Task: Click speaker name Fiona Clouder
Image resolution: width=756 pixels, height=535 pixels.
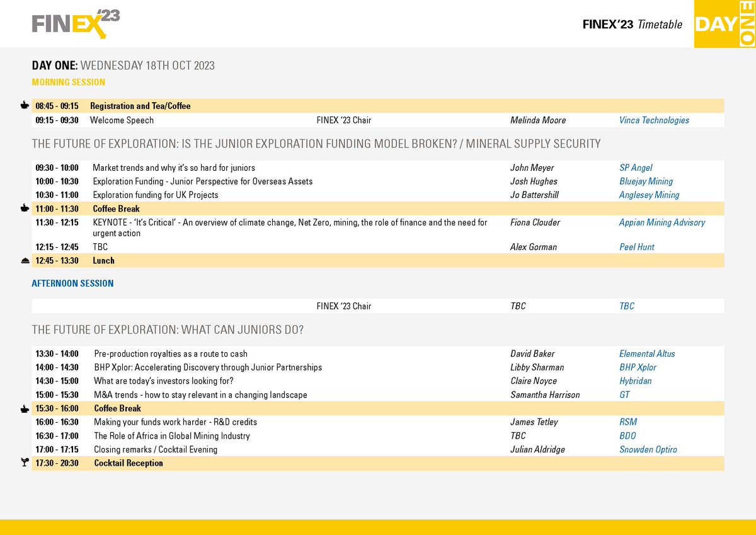Action: coord(535,222)
